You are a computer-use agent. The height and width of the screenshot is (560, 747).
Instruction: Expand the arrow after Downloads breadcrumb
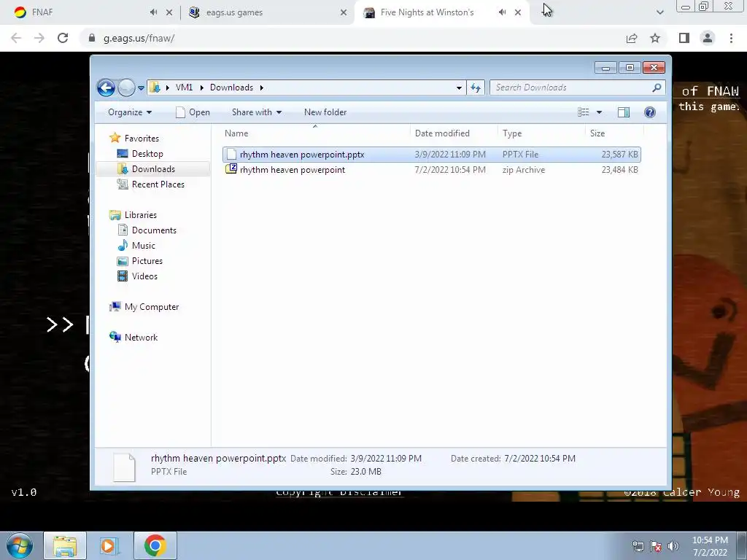[262, 87]
